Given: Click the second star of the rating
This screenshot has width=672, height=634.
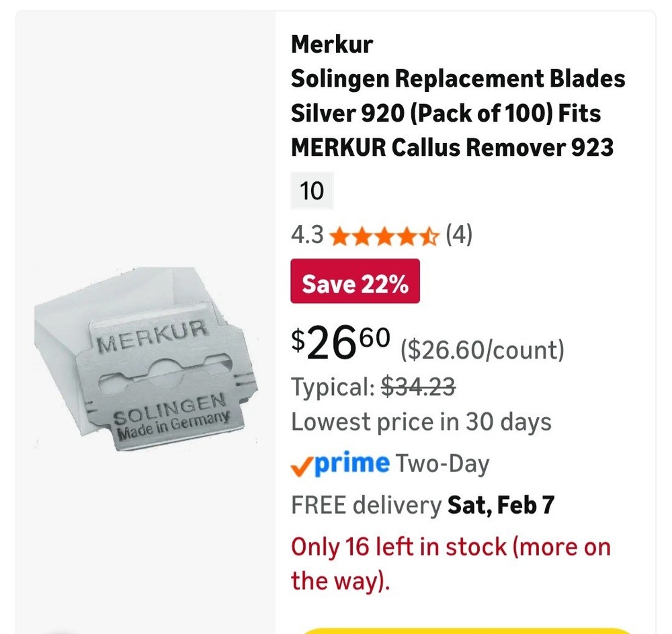Looking at the screenshot, I should point(362,236).
